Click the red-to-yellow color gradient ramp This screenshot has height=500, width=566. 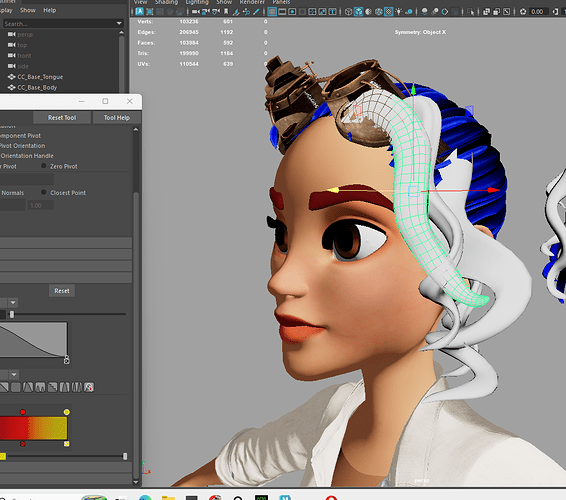click(x=33, y=428)
